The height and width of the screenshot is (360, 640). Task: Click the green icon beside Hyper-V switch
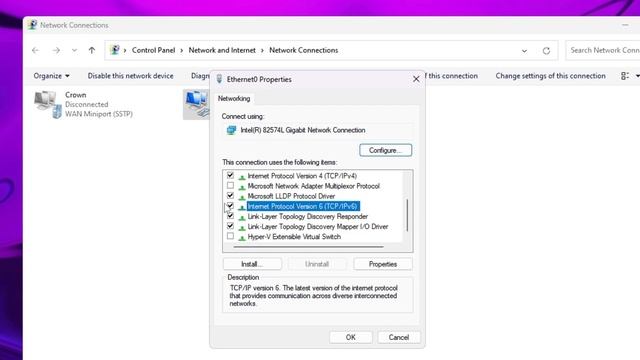242,238
